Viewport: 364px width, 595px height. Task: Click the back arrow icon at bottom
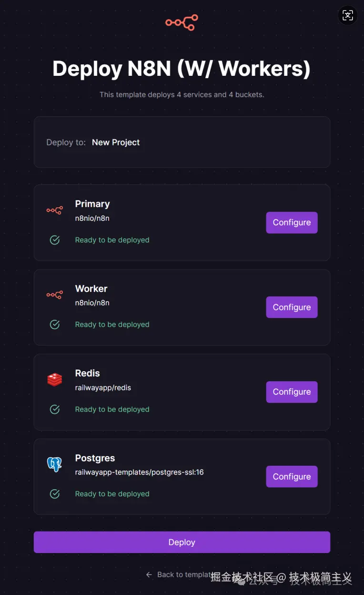point(149,574)
